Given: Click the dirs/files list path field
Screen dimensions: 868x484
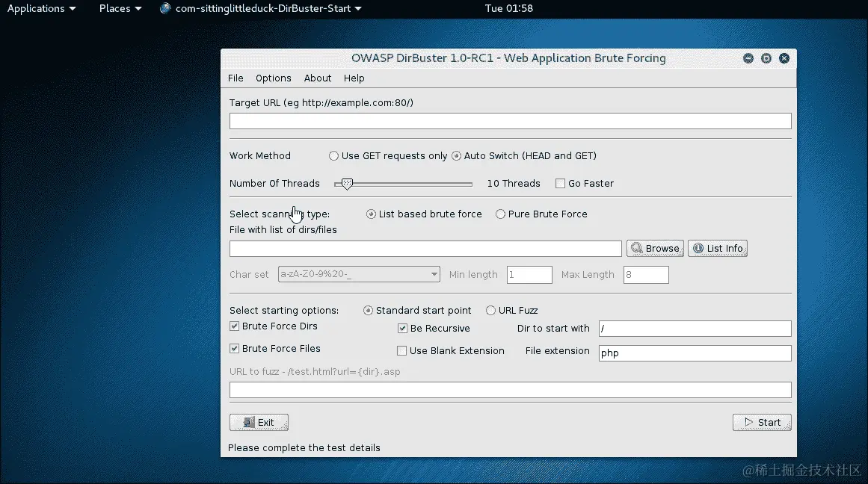Looking at the screenshot, I should pyautogui.click(x=425, y=249).
